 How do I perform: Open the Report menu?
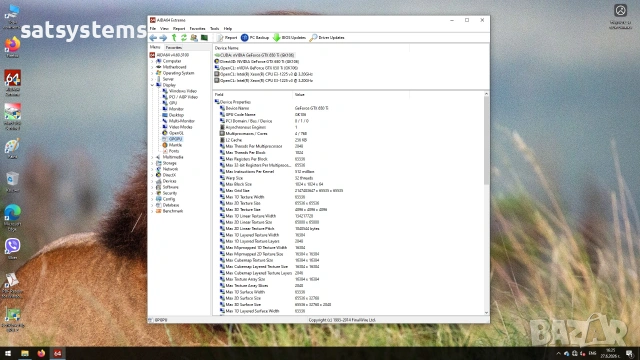[179, 29]
